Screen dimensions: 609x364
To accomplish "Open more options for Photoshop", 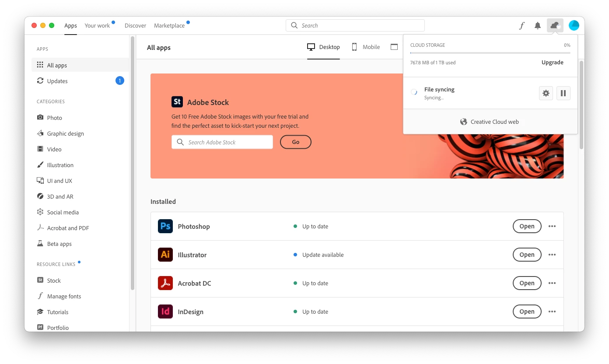I will click(x=552, y=226).
